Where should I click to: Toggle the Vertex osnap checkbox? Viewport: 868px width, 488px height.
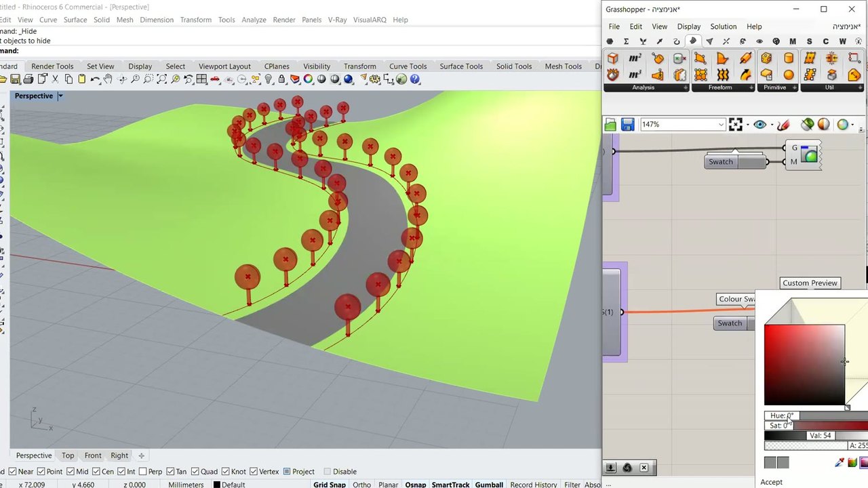click(x=254, y=472)
